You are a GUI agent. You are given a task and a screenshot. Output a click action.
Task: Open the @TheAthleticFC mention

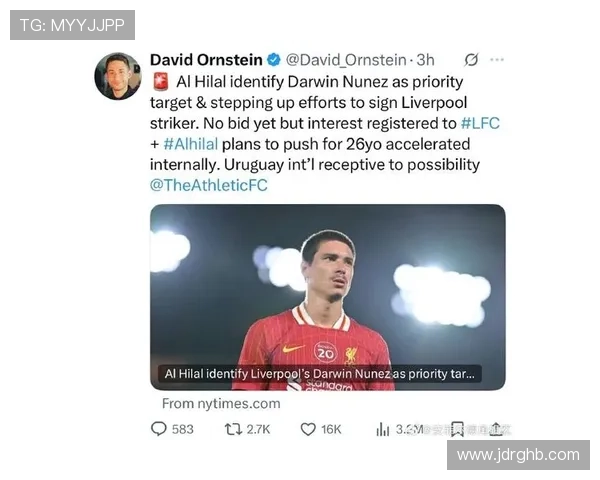pyautogui.click(x=209, y=185)
